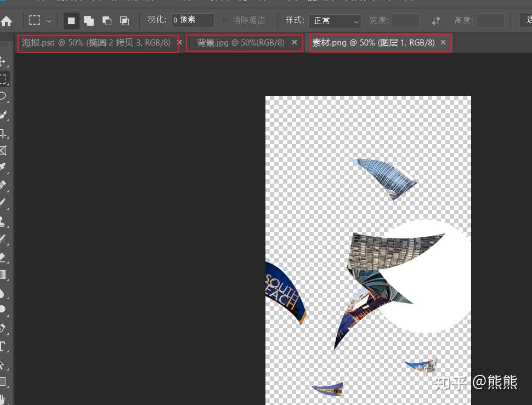532x405 pixels.
Task: Click the Home icon in options bar
Action: pos(6,21)
